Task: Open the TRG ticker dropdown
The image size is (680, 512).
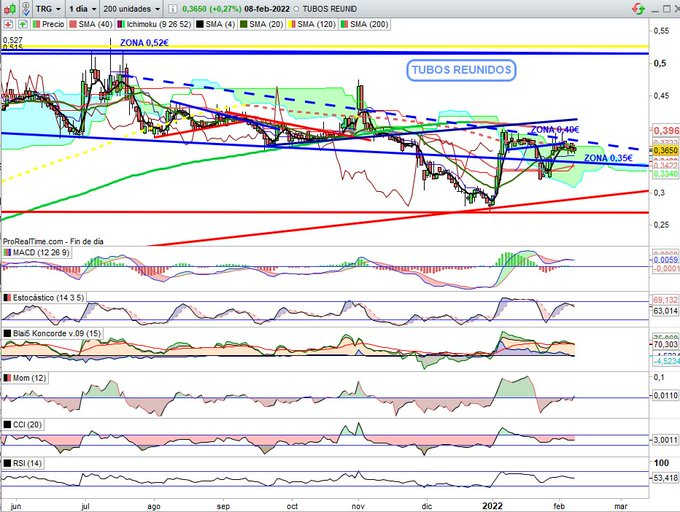Action: (48, 8)
